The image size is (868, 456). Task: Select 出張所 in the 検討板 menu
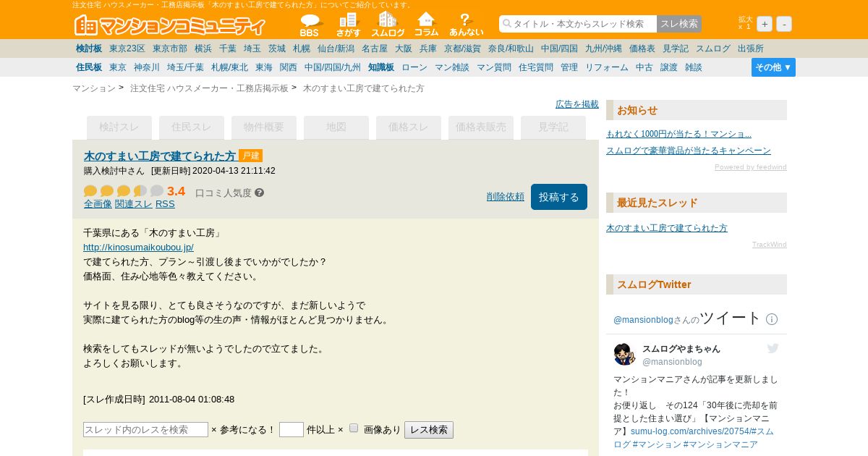point(751,48)
